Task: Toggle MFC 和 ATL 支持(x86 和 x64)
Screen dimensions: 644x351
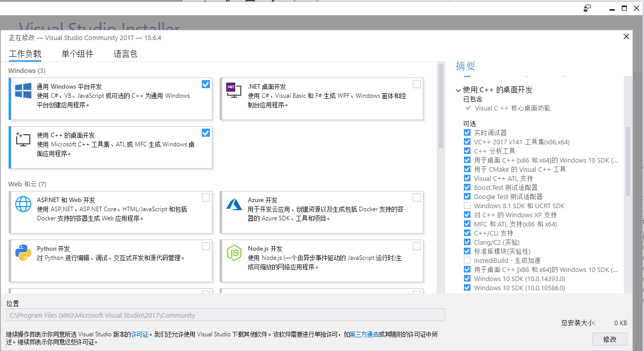Action: click(x=467, y=224)
